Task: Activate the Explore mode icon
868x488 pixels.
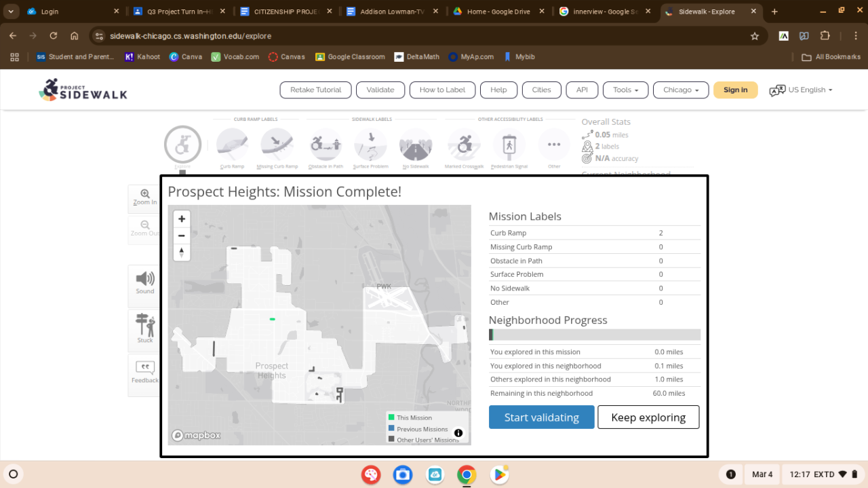Action: [182, 145]
